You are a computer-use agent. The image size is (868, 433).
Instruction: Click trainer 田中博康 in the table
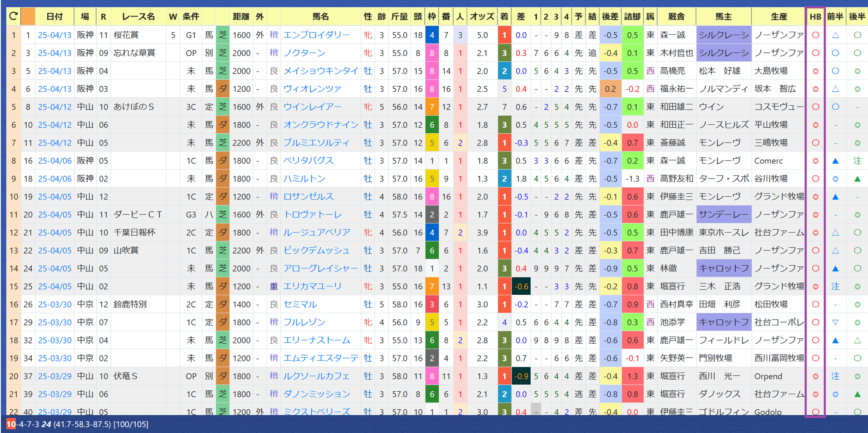click(x=677, y=233)
